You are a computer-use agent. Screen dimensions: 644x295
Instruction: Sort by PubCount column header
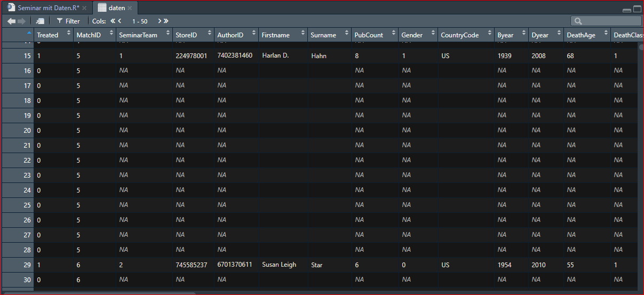pyautogui.click(x=369, y=35)
